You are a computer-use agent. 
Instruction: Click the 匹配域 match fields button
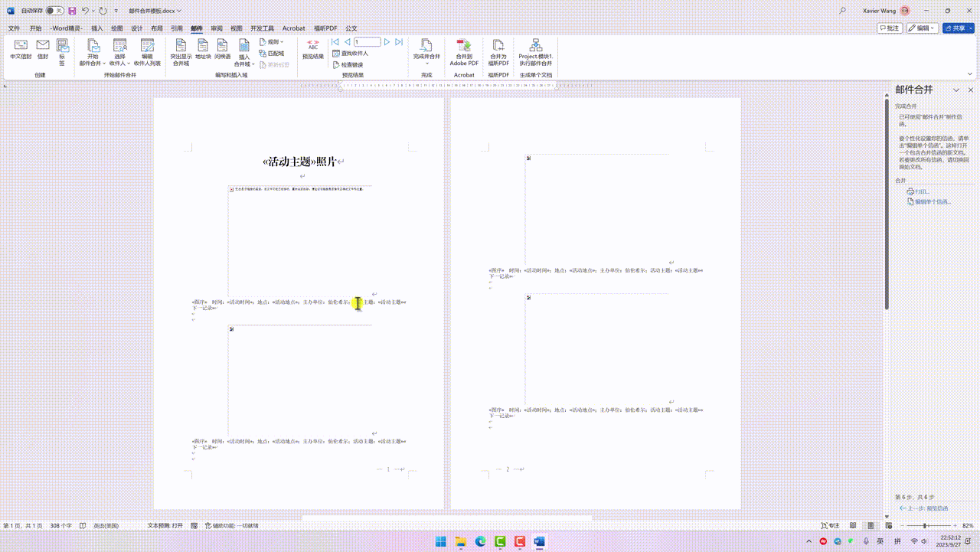(x=271, y=54)
